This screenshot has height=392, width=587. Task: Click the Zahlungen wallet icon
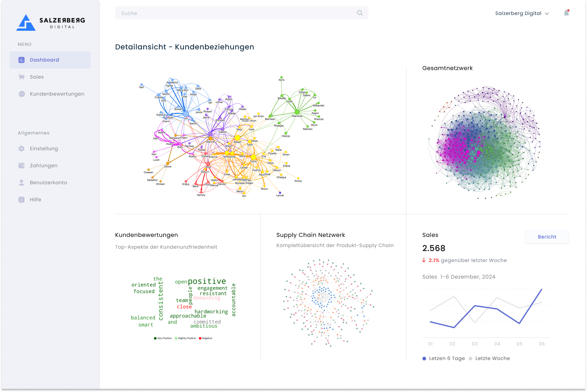(x=21, y=166)
